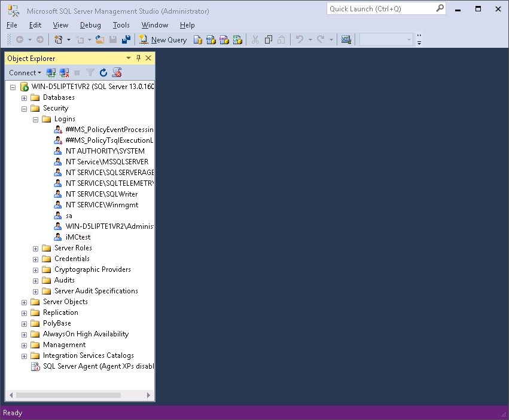Image resolution: width=509 pixels, height=420 pixels.
Task: Open the Help menu
Action: pyautogui.click(x=187, y=25)
